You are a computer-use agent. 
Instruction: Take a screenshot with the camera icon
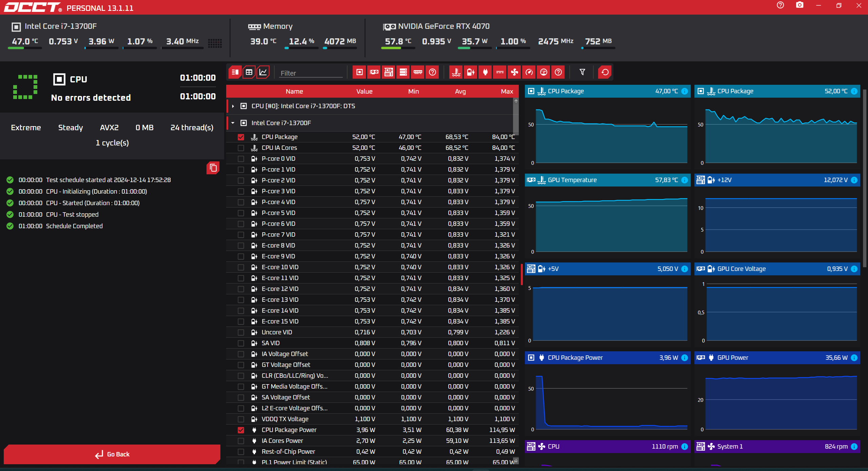pos(800,5)
